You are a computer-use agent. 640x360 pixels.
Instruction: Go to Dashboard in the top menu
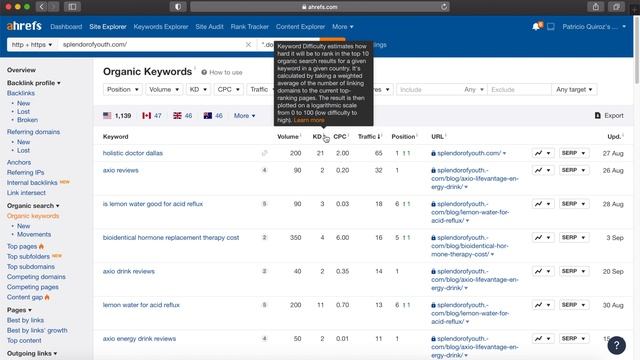coord(66,27)
